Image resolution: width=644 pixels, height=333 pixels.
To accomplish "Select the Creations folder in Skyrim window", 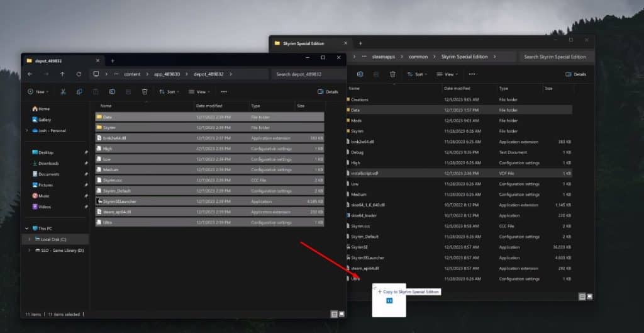I will 459,99.
